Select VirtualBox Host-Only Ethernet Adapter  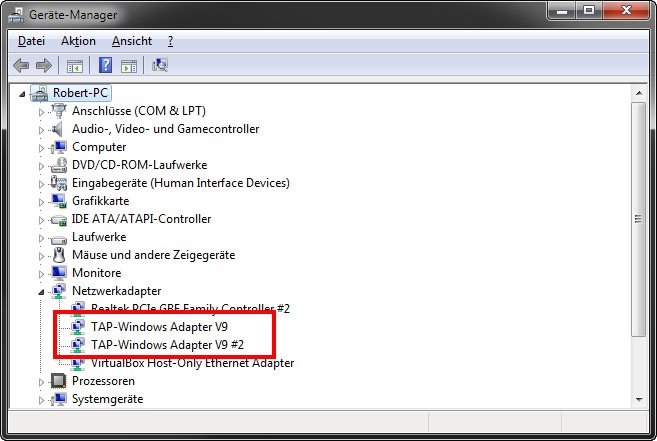pyautogui.click(x=193, y=363)
